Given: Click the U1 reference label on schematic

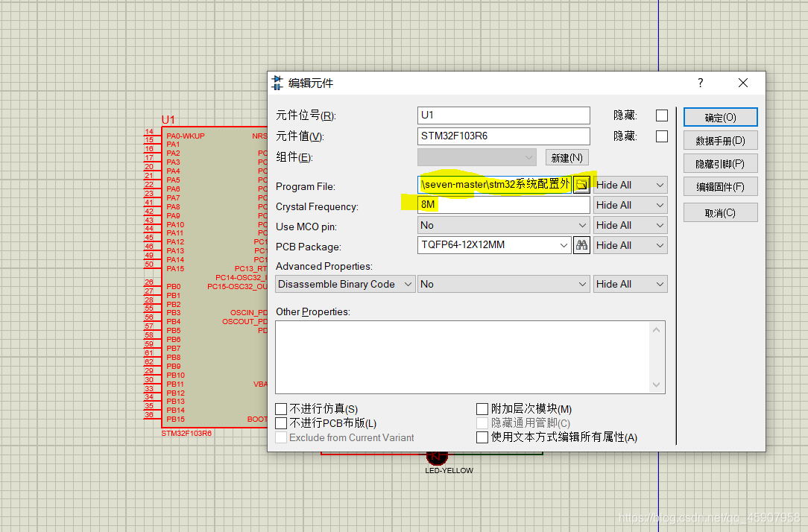Looking at the screenshot, I should [x=168, y=120].
